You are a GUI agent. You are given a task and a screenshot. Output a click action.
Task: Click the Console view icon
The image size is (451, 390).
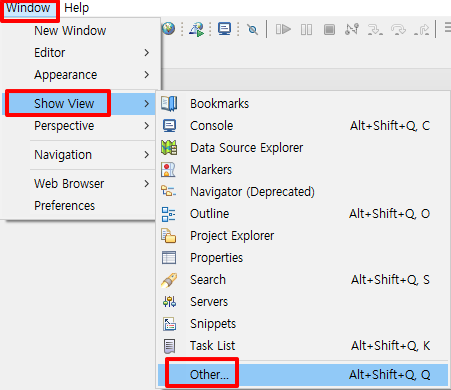169,126
